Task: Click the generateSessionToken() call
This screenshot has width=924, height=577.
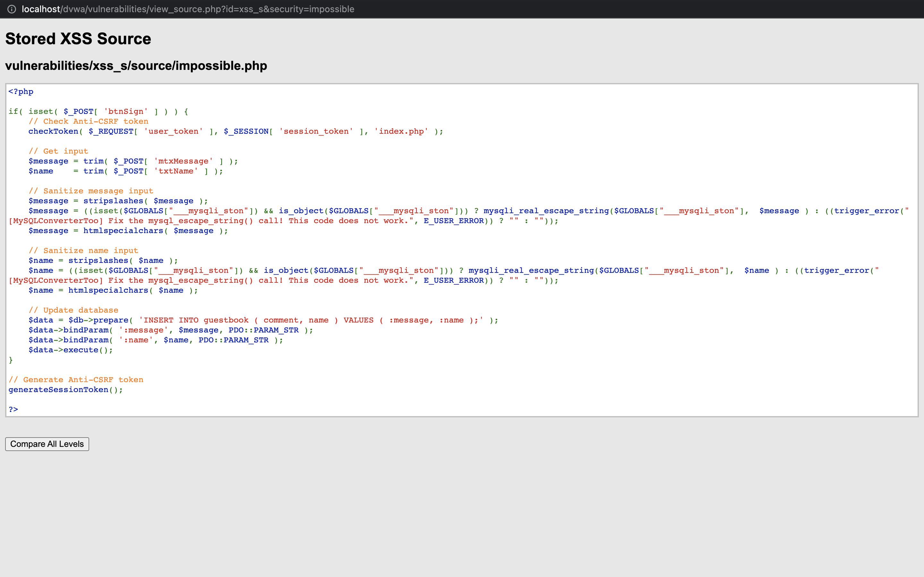Action: pos(65,389)
